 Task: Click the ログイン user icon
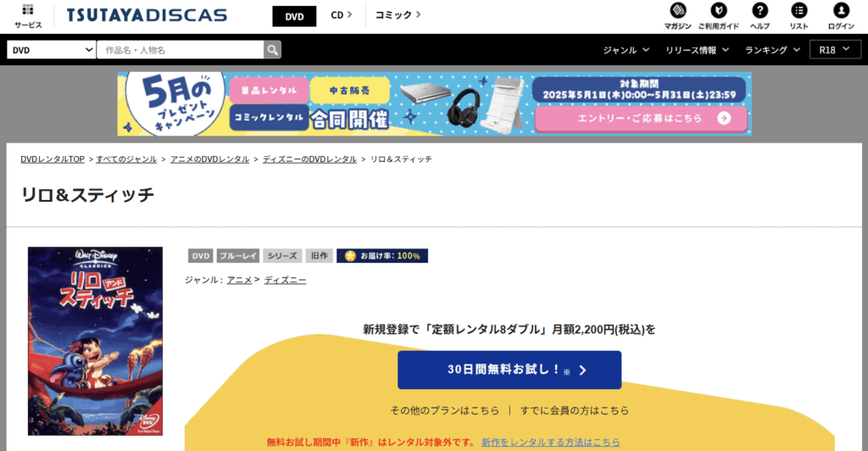[841, 16]
